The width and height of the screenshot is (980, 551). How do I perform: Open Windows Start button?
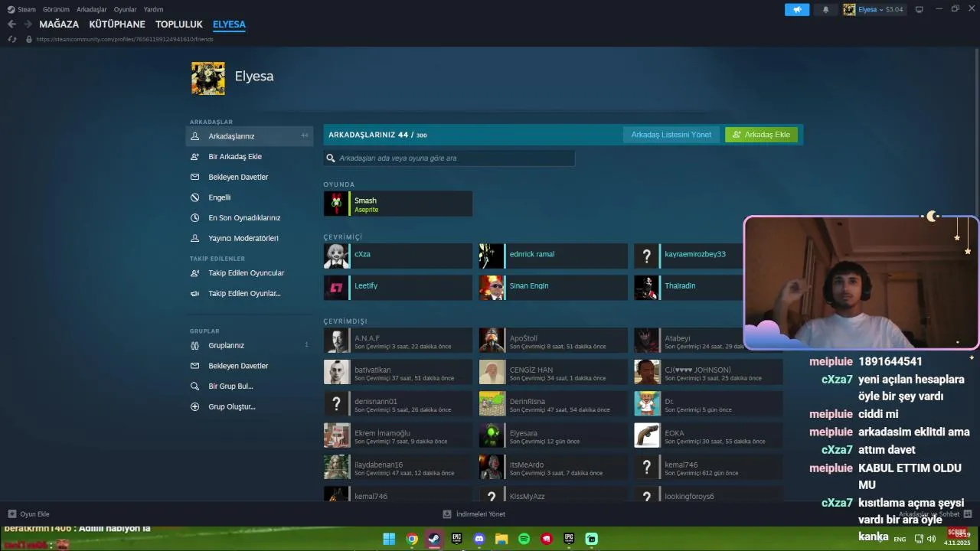(389, 539)
